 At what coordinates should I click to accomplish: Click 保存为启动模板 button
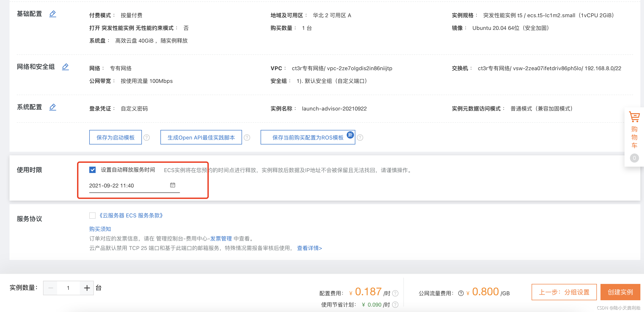click(116, 137)
